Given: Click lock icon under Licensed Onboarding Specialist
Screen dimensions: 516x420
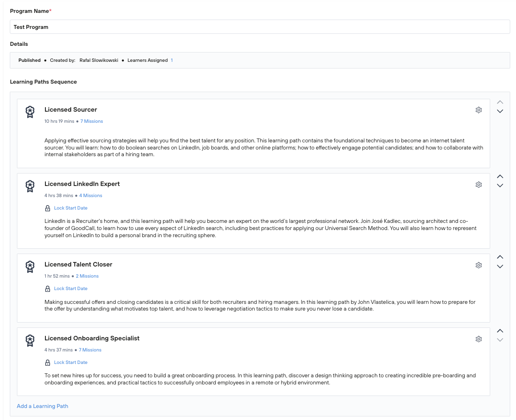Looking at the screenshot, I should coord(48,363).
